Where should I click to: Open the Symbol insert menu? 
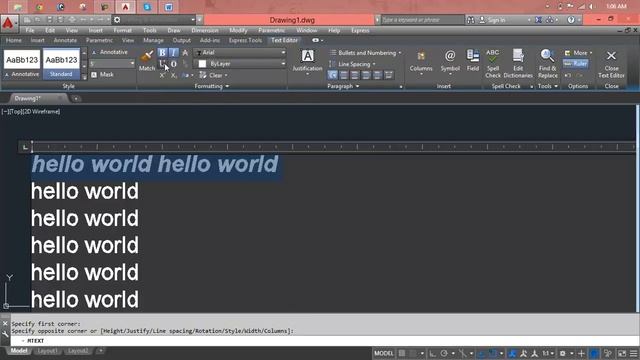(450, 62)
